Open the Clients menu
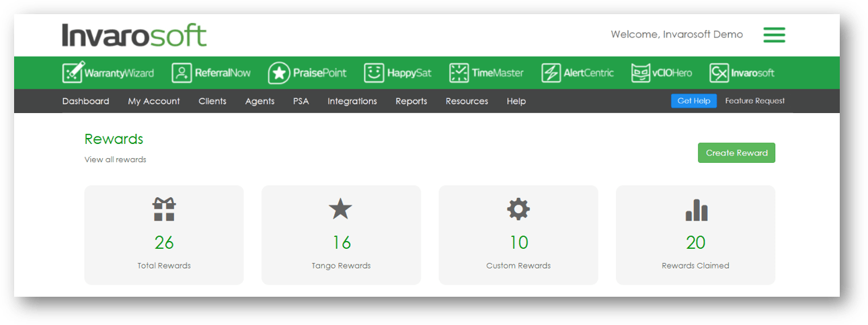The height and width of the screenshot is (325, 868). [x=212, y=101]
